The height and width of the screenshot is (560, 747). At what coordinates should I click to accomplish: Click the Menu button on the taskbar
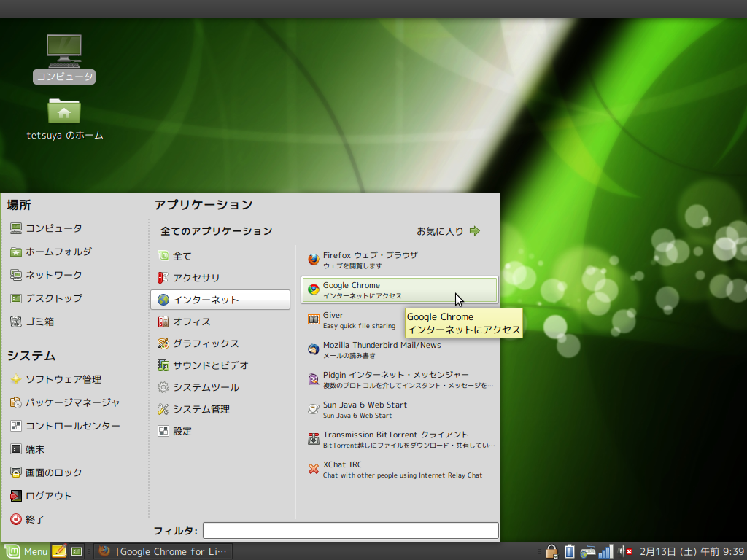26,551
